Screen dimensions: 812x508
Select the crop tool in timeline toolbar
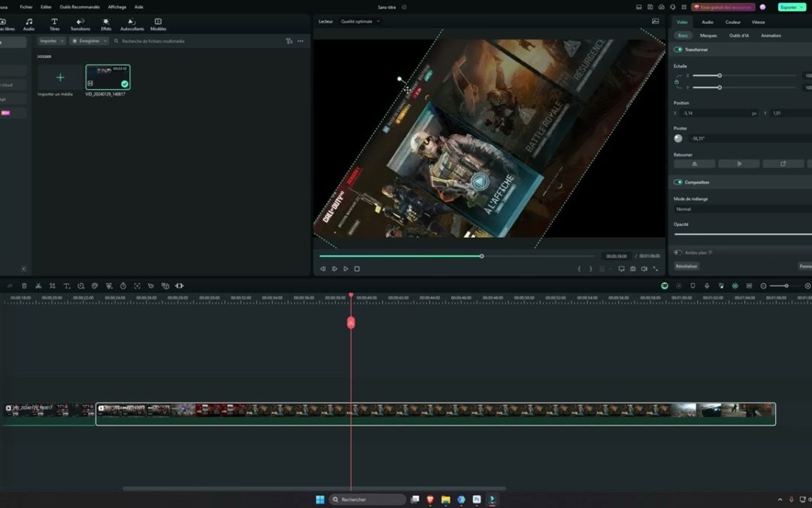point(53,286)
